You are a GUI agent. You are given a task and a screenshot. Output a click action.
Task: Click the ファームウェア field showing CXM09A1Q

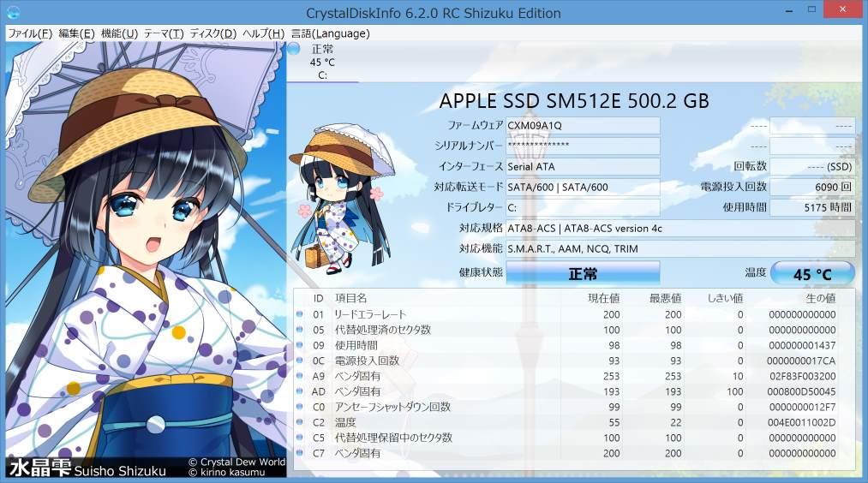(x=583, y=125)
